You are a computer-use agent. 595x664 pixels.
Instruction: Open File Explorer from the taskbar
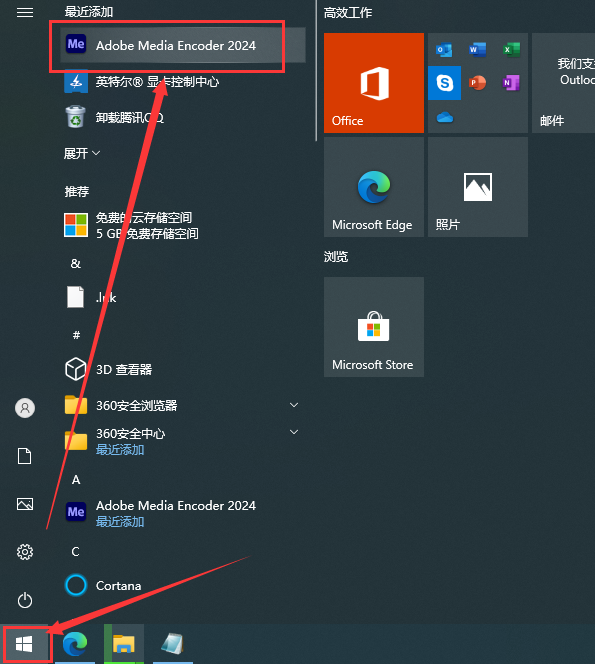coord(124,644)
